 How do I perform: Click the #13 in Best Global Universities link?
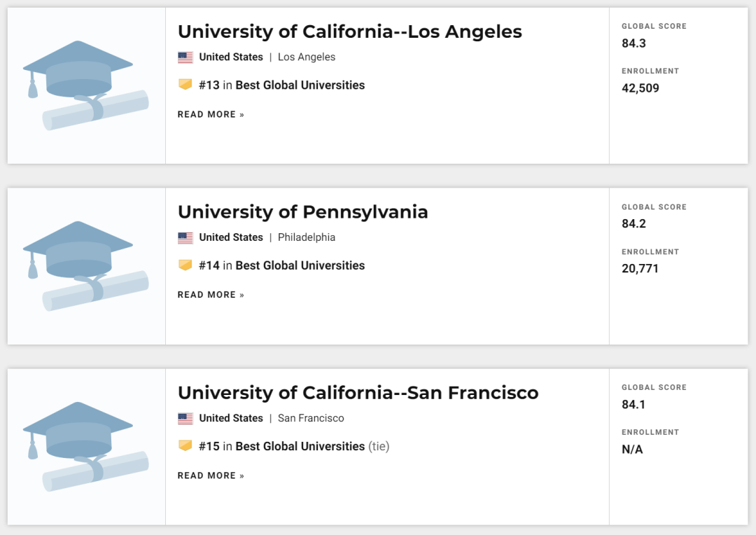pyautogui.click(x=281, y=85)
